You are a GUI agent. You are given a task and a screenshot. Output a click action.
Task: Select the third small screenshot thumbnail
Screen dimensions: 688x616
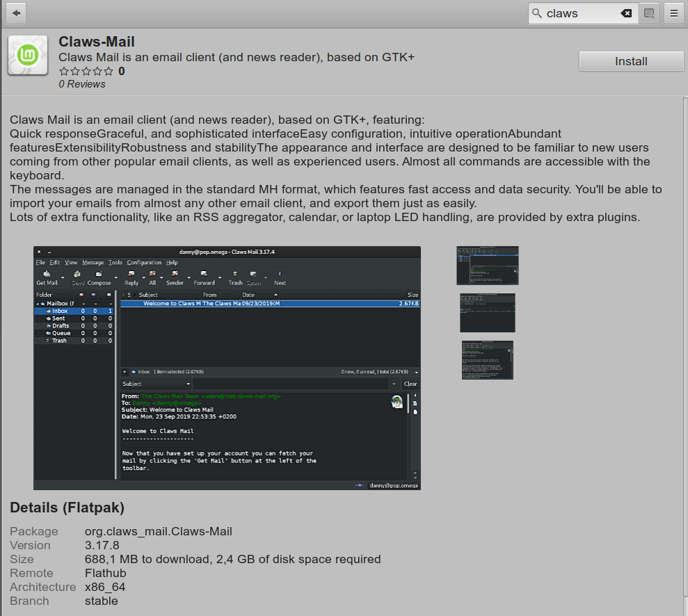[x=488, y=360]
